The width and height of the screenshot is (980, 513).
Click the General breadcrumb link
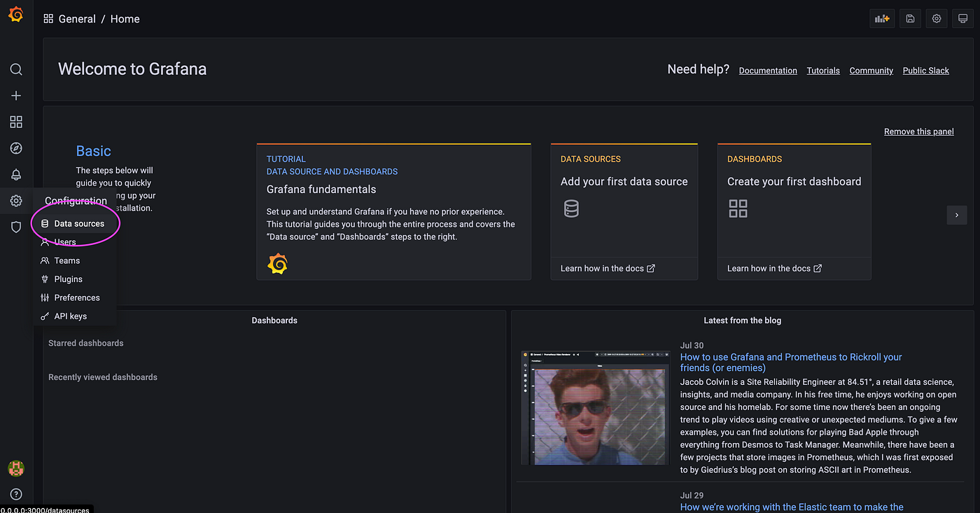77,19
